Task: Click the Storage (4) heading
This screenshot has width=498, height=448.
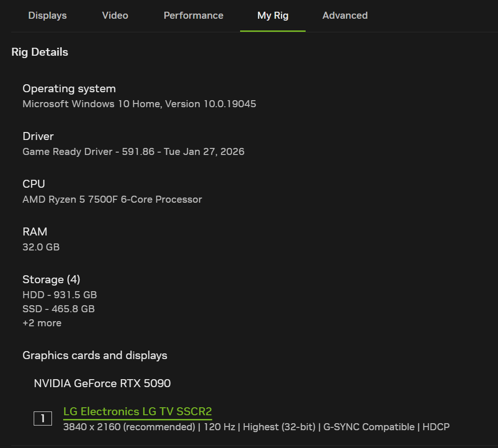Action: click(51, 279)
